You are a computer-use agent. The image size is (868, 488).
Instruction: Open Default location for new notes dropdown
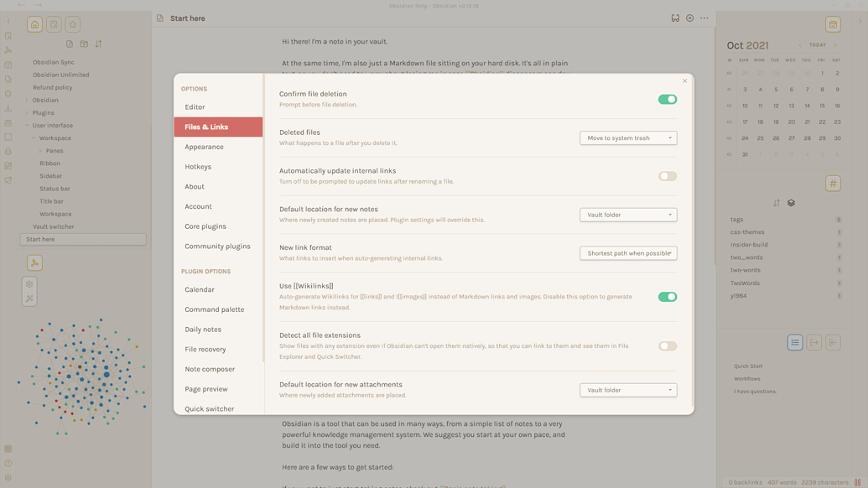click(628, 215)
